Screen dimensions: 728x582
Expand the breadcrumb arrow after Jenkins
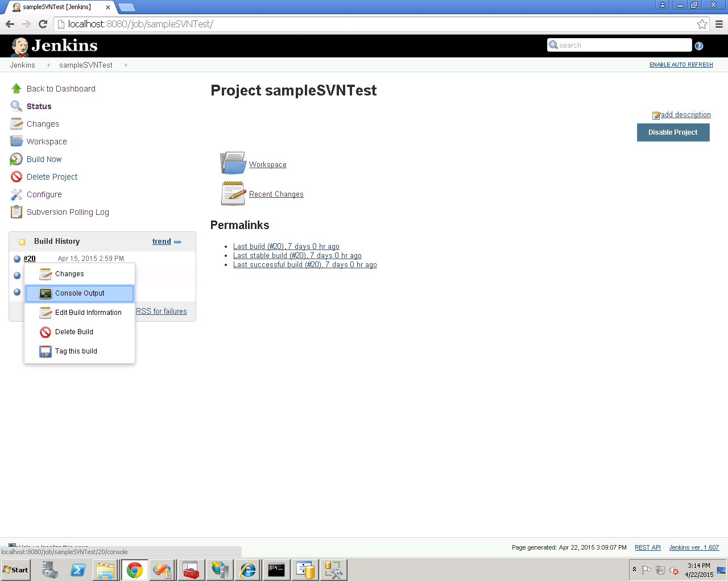click(48, 65)
